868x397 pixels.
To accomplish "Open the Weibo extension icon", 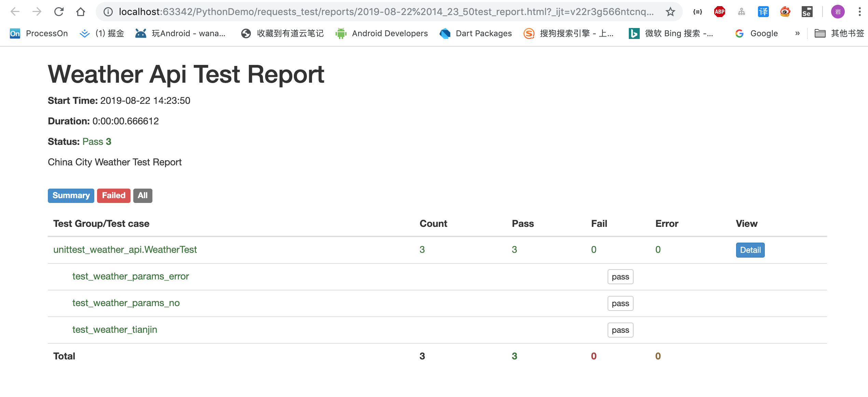I will (785, 12).
